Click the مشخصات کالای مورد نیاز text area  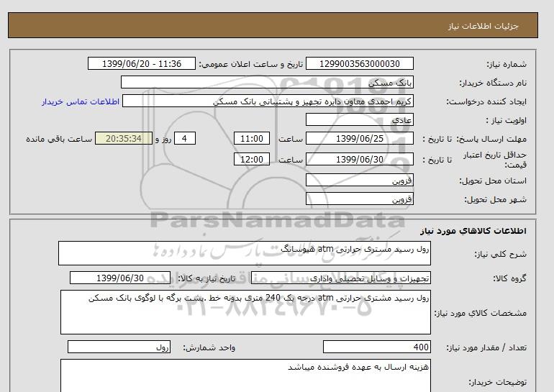[x=245, y=311]
